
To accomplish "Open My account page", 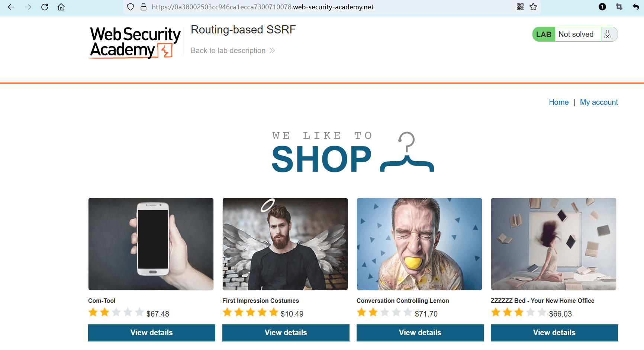I will click(599, 102).
